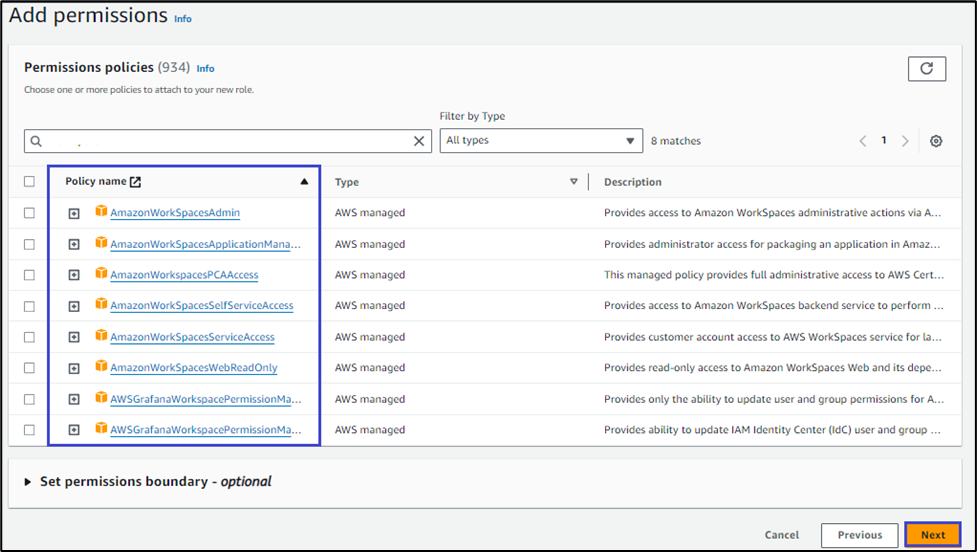Clear the search box with X icon

420,141
